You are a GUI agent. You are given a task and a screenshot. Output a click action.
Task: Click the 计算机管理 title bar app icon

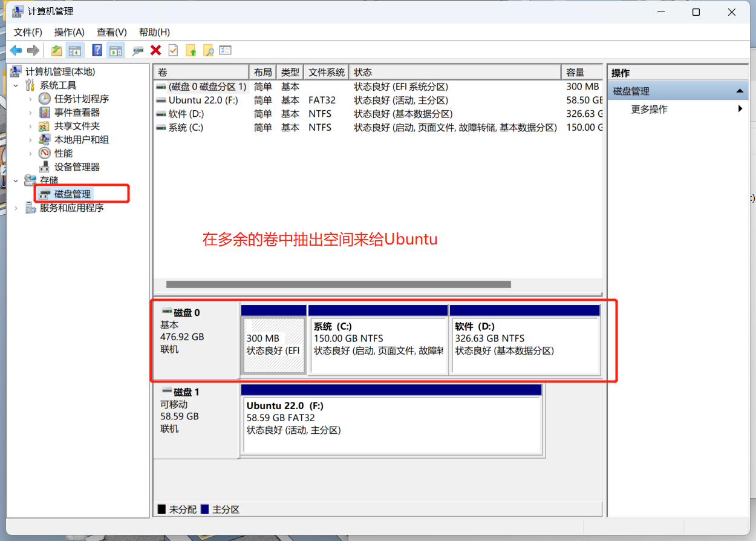[x=18, y=11]
